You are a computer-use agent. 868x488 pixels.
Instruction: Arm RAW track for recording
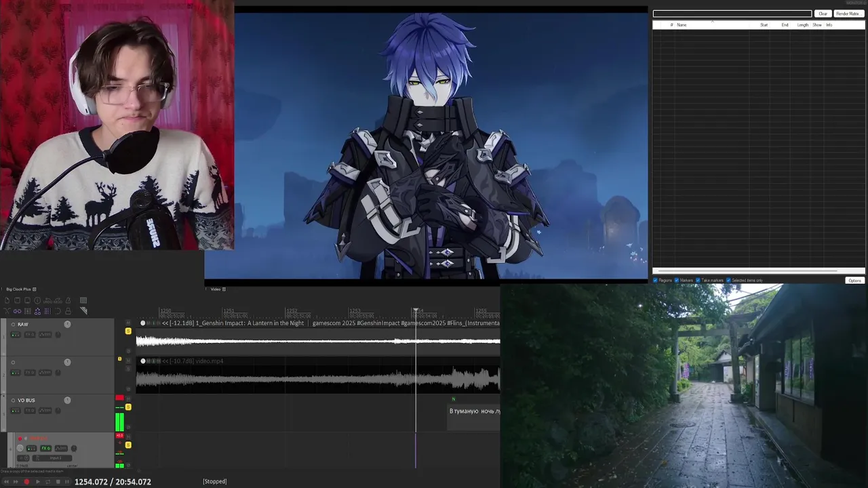tap(13, 325)
